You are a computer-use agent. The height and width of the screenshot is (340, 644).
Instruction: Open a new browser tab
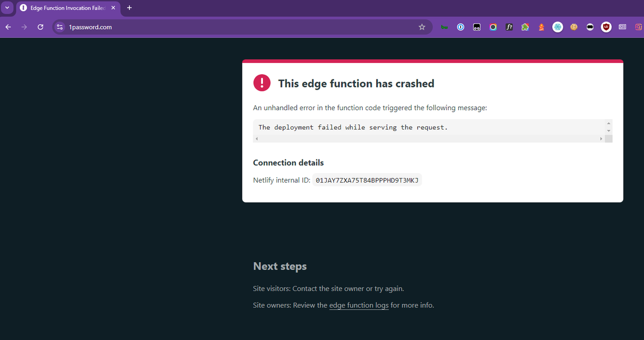pyautogui.click(x=129, y=8)
